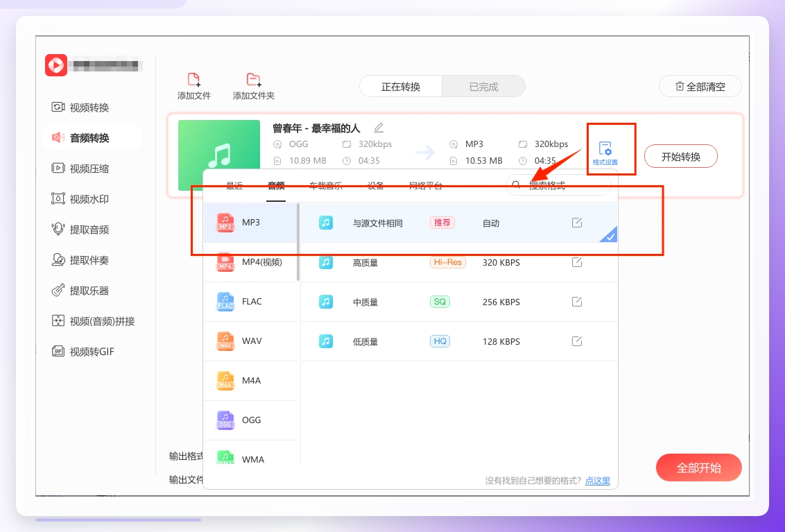Open 视频压缩 from the sidebar

[80, 169]
